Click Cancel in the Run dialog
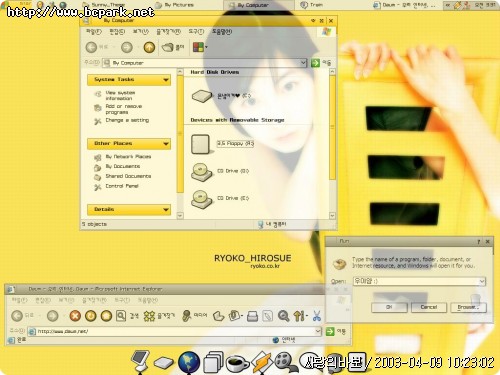500x375 pixels. pyautogui.click(x=429, y=307)
